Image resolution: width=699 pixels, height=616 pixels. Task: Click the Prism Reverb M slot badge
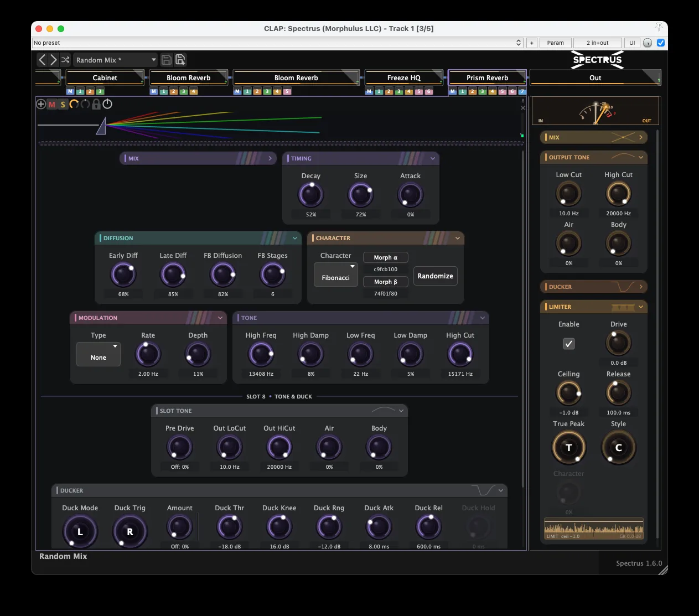(453, 91)
